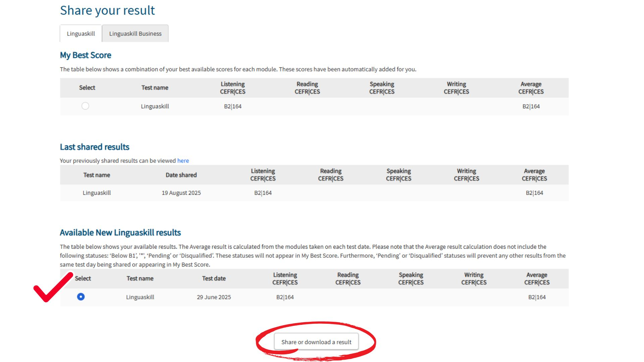Click the Share your result heading

tap(107, 10)
